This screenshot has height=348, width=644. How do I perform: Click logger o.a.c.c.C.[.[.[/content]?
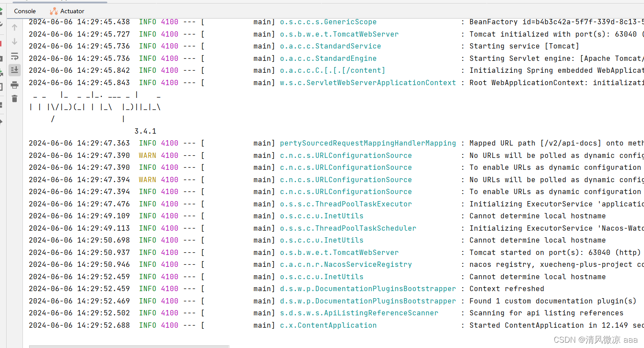tap(333, 71)
